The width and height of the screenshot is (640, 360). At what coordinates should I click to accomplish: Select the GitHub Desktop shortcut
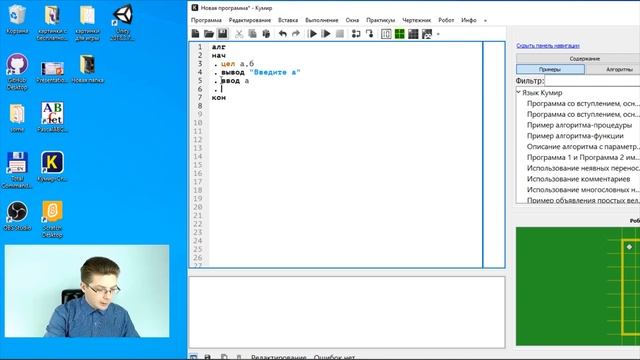tap(17, 72)
